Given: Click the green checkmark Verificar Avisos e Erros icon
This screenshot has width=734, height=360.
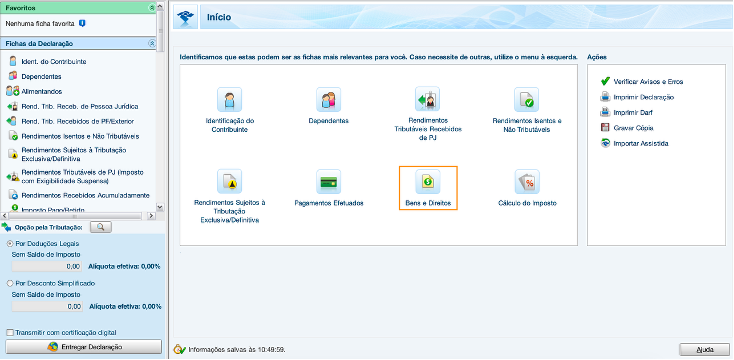Looking at the screenshot, I should coord(605,81).
